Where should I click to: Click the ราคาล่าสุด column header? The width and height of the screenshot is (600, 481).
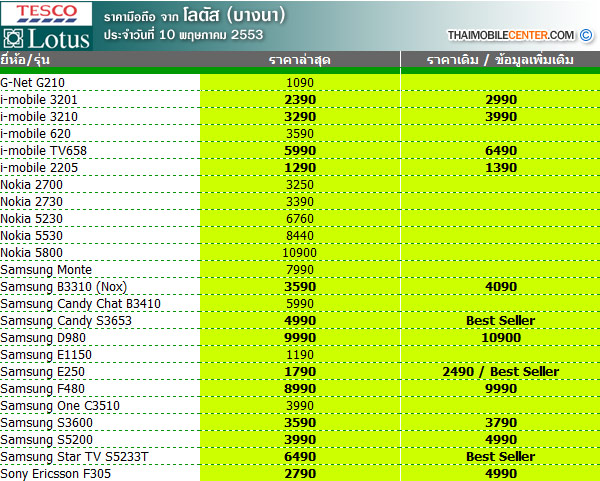(300, 60)
